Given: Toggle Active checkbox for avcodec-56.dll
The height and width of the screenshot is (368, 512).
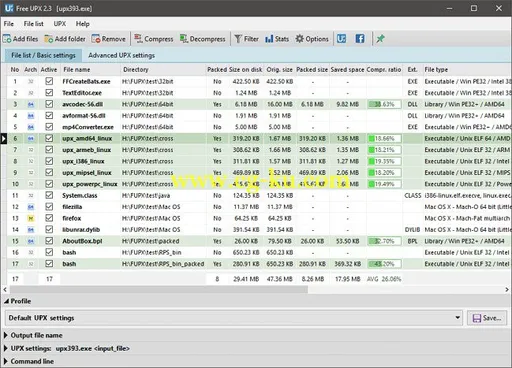Looking at the screenshot, I should point(49,104).
